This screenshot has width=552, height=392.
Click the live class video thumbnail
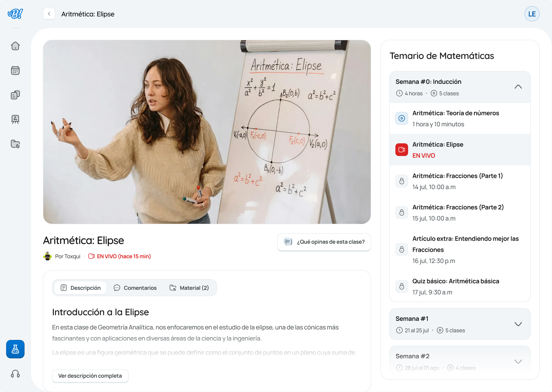pyautogui.click(x=207, y=132)
